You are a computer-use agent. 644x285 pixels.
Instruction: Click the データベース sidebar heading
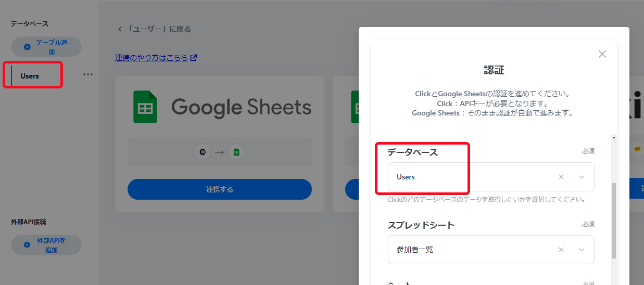[29, 24]
